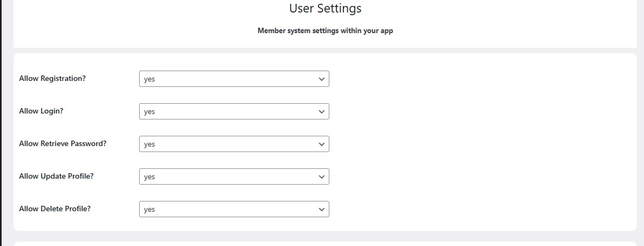This screenshot has height=246, width=644.
Task: Open the Allow Login dropdown
Action: coord(234,111)
